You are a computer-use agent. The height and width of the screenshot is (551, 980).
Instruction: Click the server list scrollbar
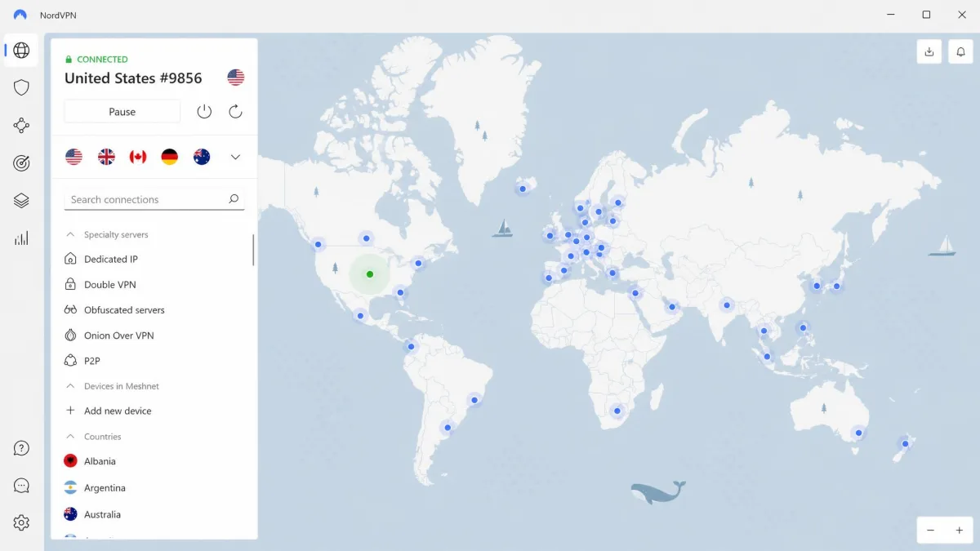click(253, 250)
